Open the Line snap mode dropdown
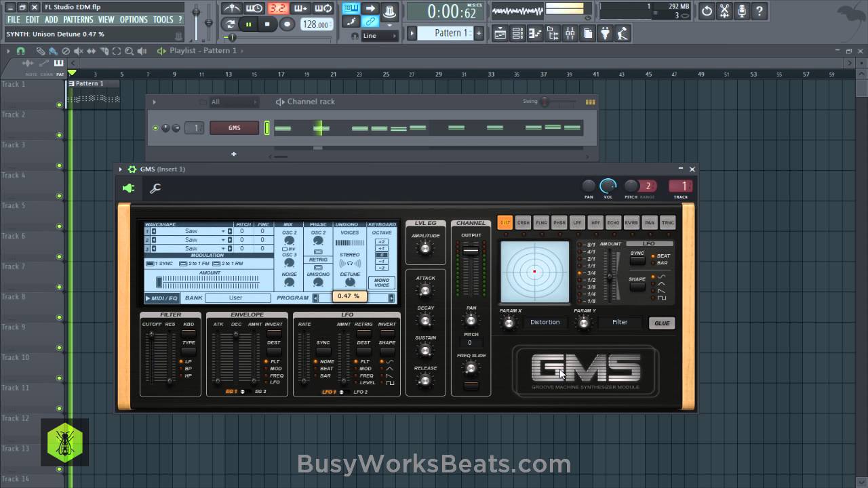 point(380,35)
